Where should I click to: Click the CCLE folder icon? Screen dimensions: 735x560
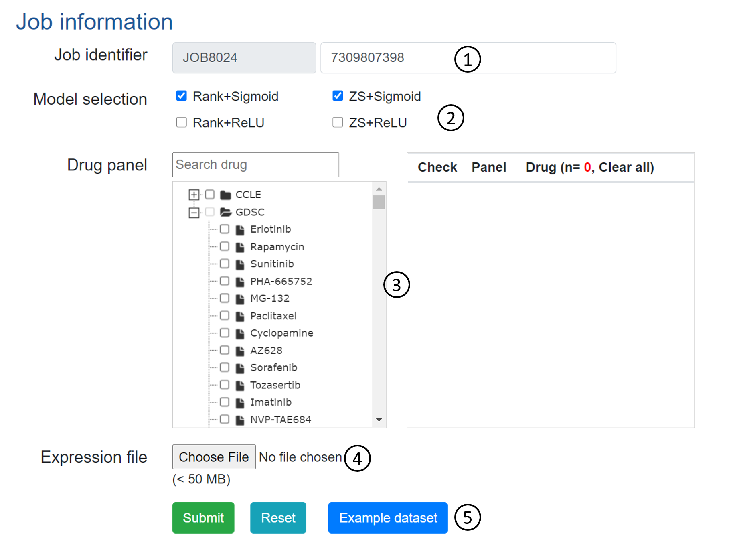coord(225,195)
